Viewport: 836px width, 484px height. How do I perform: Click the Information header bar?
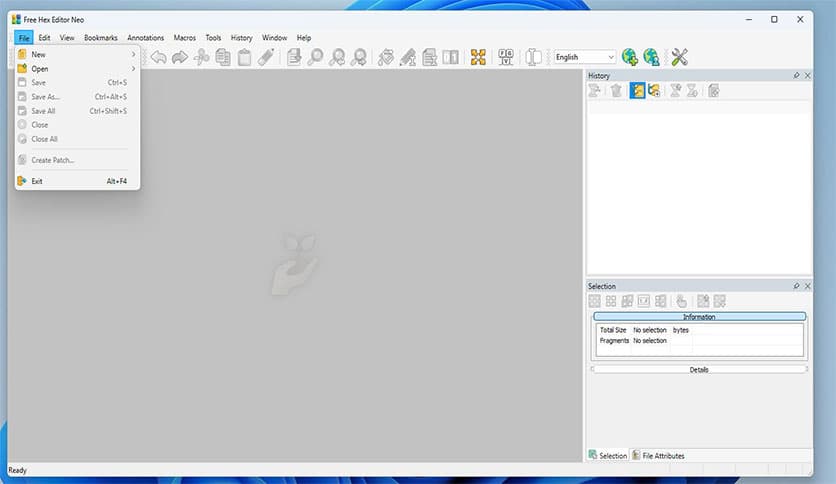tap(699, 317)
